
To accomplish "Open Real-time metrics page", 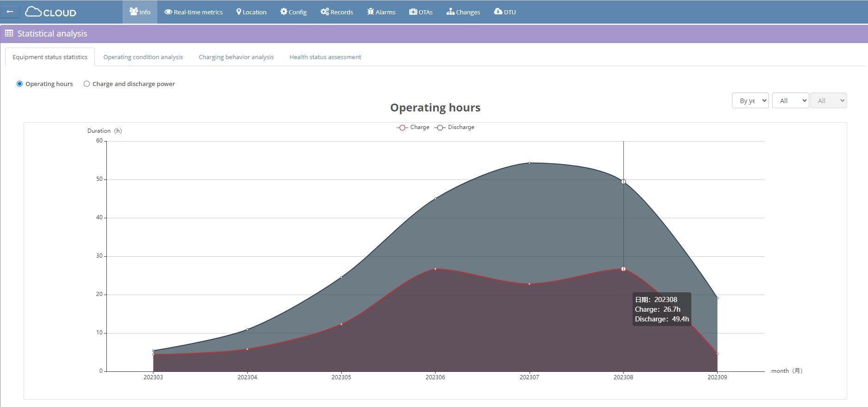I will click(x=193, y=12).
